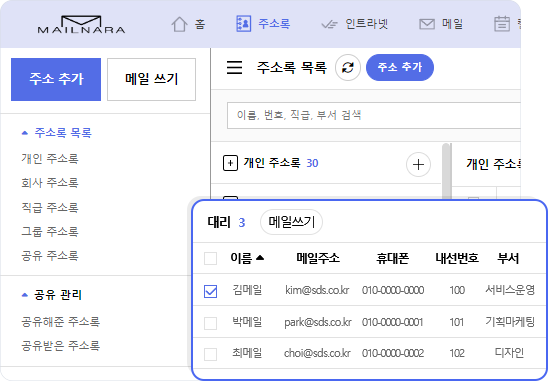Open 공유받은 주소록 in sidebar

(x=60, y=345)
